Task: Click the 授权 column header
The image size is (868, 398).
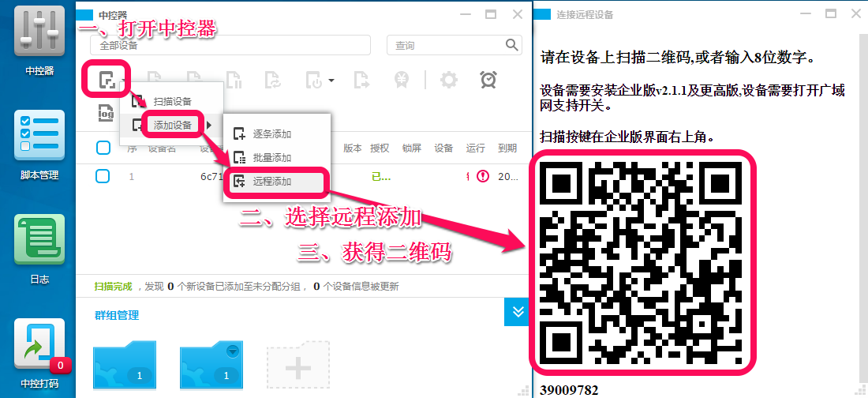Action: (380, 148)
